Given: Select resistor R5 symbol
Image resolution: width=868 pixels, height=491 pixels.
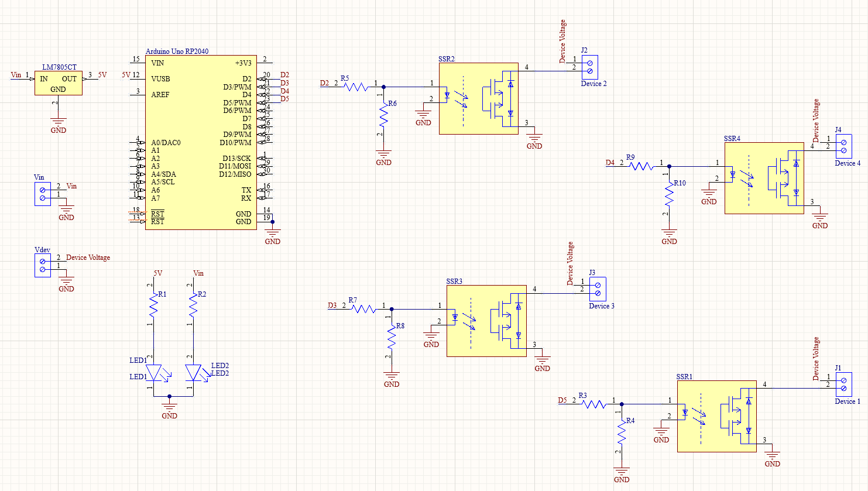Looking at the screenshot, I should point(355,87).
